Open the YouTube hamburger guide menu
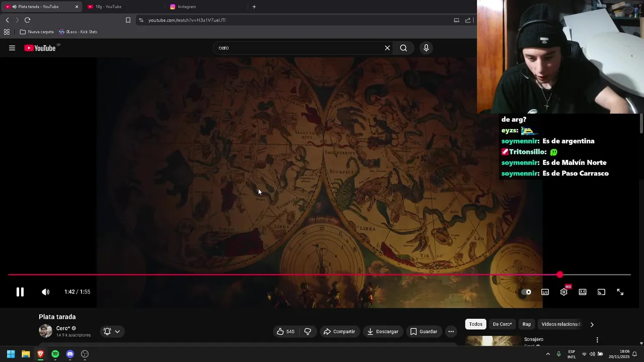The width and height of the screenshot is (644, 362). pyautogui.click(x=12, y=48)
